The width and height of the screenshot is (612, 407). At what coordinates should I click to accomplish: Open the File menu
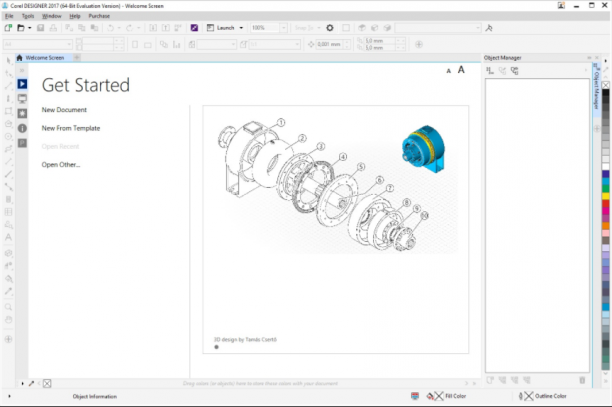[x=9, y=16]
